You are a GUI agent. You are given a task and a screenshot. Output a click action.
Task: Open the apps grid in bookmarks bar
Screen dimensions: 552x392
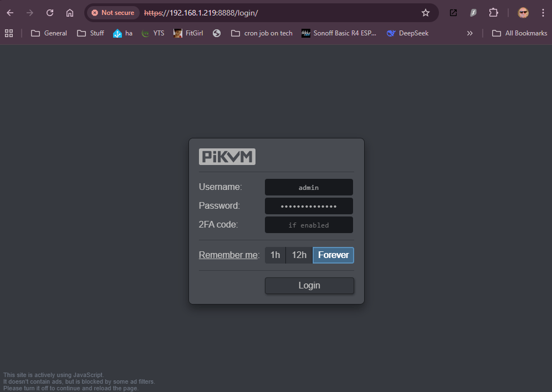coord(9,33)
